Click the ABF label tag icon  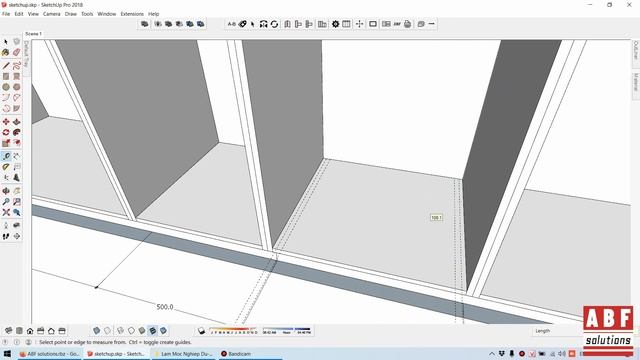[x=242, y=24]
